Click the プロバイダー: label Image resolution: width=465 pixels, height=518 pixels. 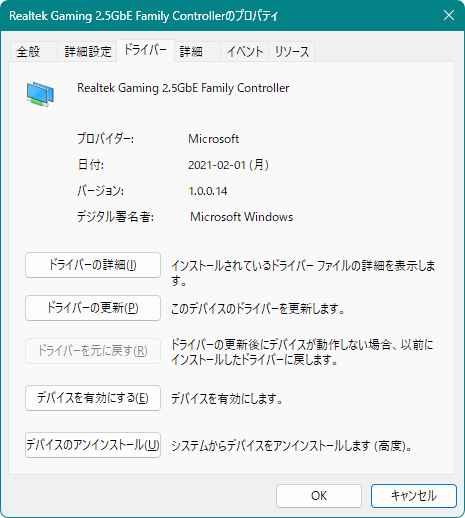click(x=106, y=139)
